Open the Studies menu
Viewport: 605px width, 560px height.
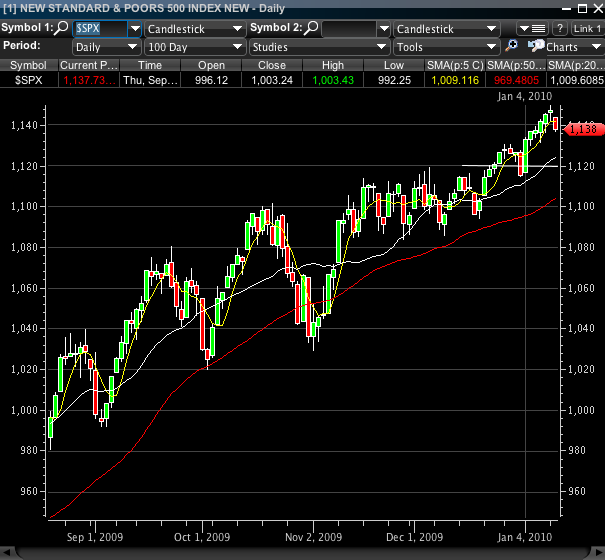[x=318, y=47]
